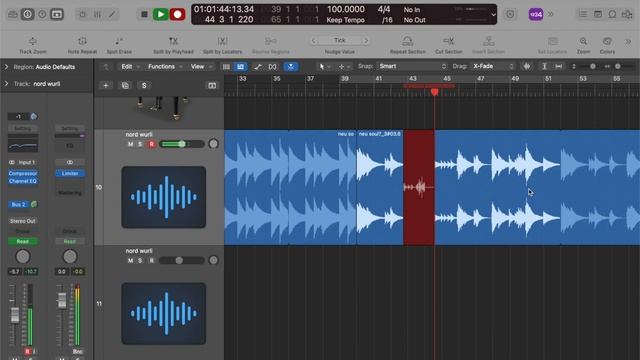Open the Snap Smart dropdown

[x=412, y=66]
